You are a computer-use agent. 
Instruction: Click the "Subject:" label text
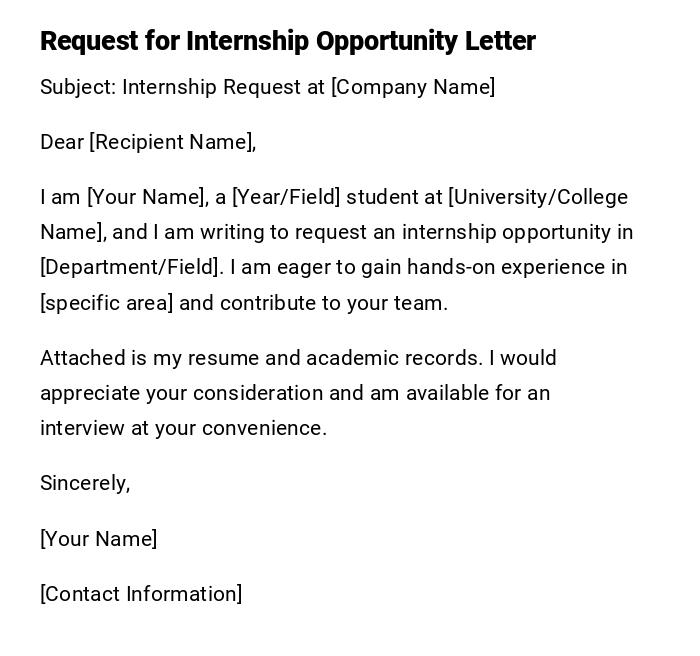pos(77,87)
